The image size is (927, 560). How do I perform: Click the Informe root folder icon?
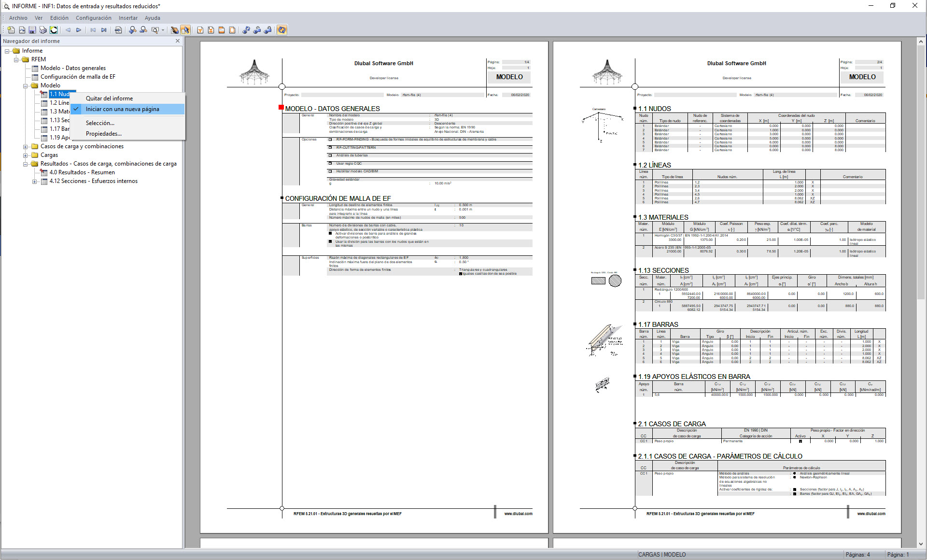click(16, 51)
